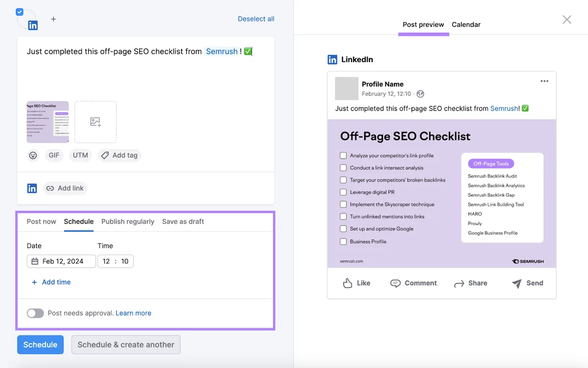Image resolution: width=588 pixels, height=368 pixels.
Task: Click the Like thumbs-up icon in preview
Action: point(348,283)
